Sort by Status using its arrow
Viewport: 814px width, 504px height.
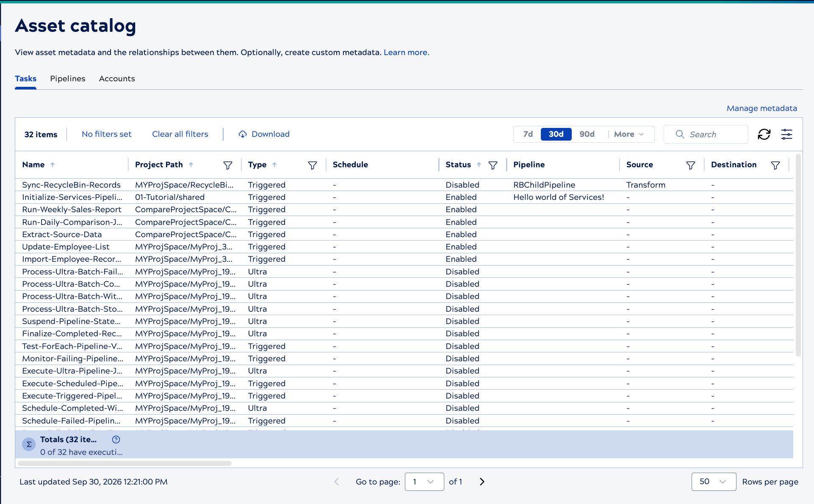pos(479,165)
